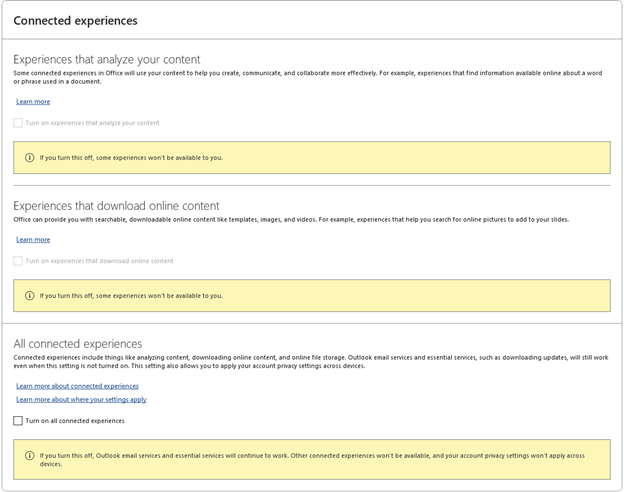Click the Connected experiences dialog title
The height and width of the screenshot is (492, 624).
point(75,20)
